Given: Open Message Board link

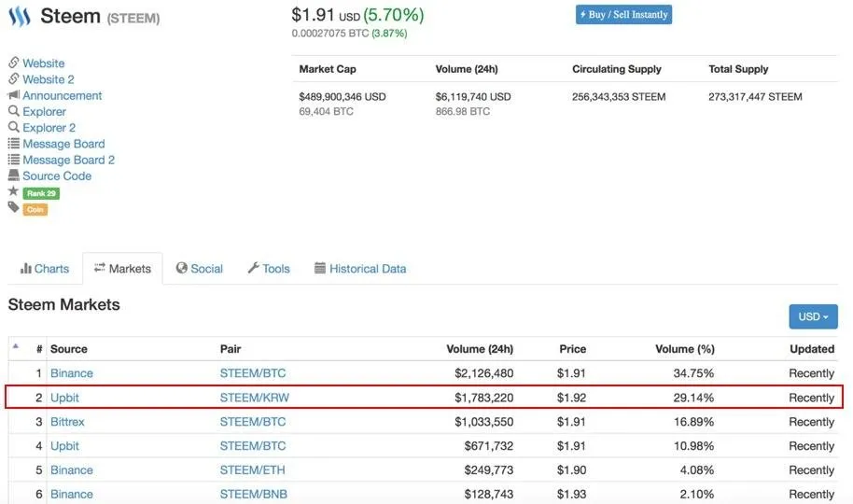Looking at the screenshot, I should pyautogui.click(x=63, y=144).
